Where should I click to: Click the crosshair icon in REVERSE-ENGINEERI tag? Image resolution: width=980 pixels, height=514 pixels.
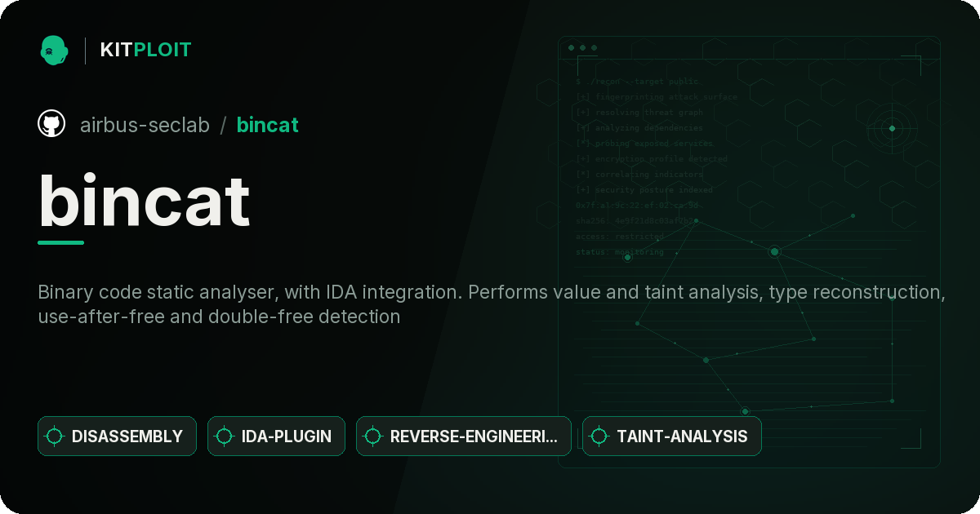pyautogui.click(x=373, y=436)
